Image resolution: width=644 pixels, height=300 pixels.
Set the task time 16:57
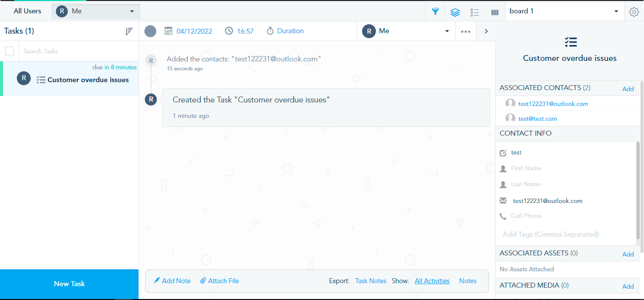(x=239, y=31)
